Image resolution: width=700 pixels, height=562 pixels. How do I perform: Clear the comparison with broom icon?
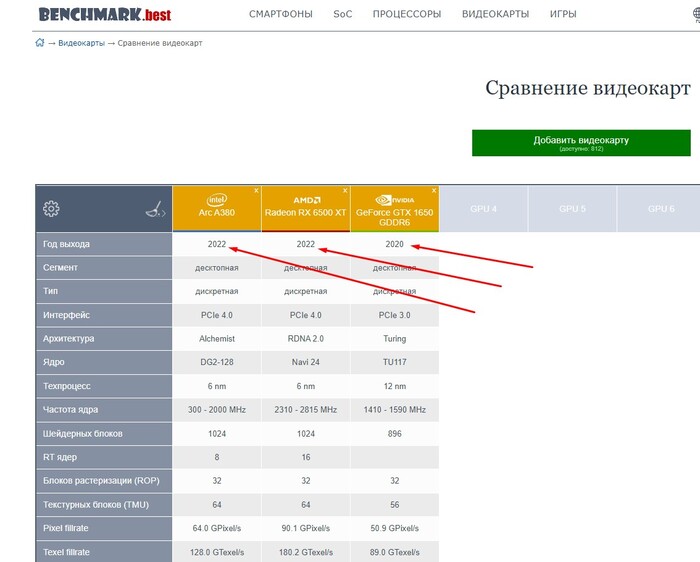coord(155,209)
